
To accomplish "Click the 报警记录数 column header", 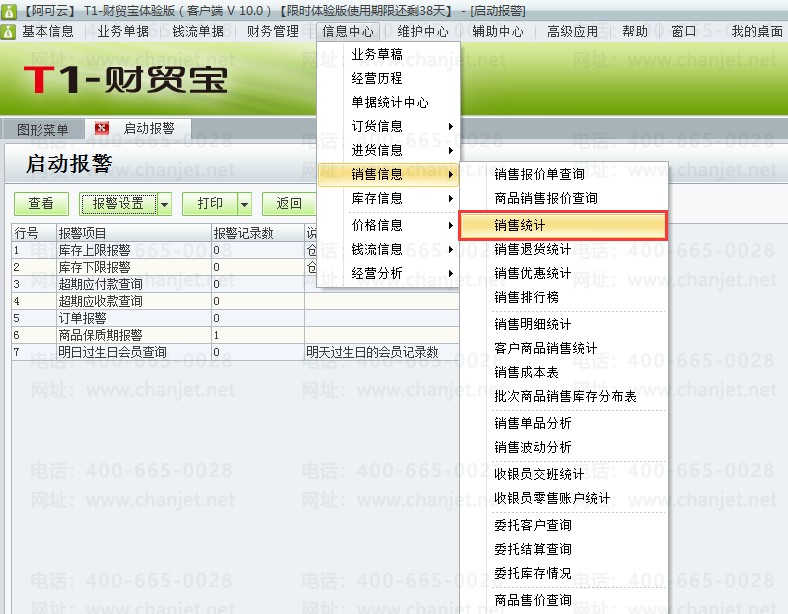I will (x=258, y=233).
